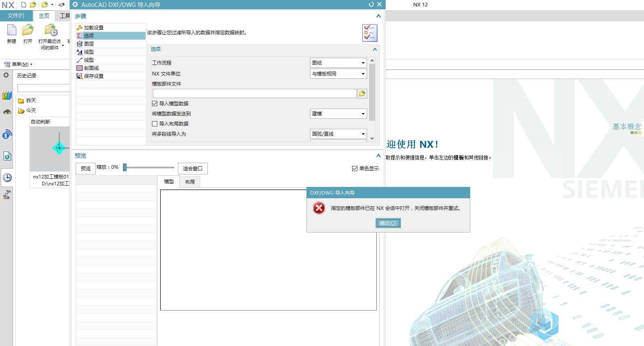644x346 pixels.
Task: Switch to the 主页 ribbon tab
Action: click(x=44, y=16)
